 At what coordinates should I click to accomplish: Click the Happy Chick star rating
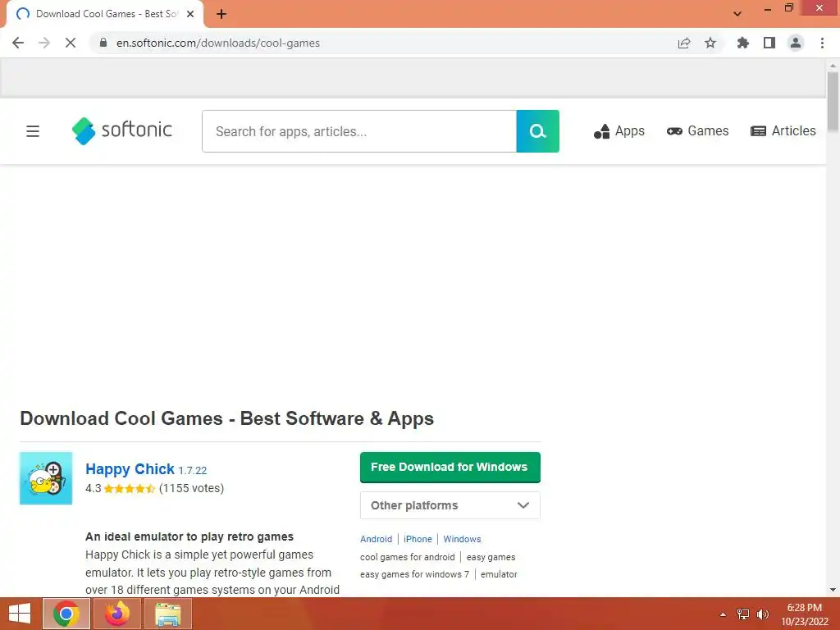point(130,489)
